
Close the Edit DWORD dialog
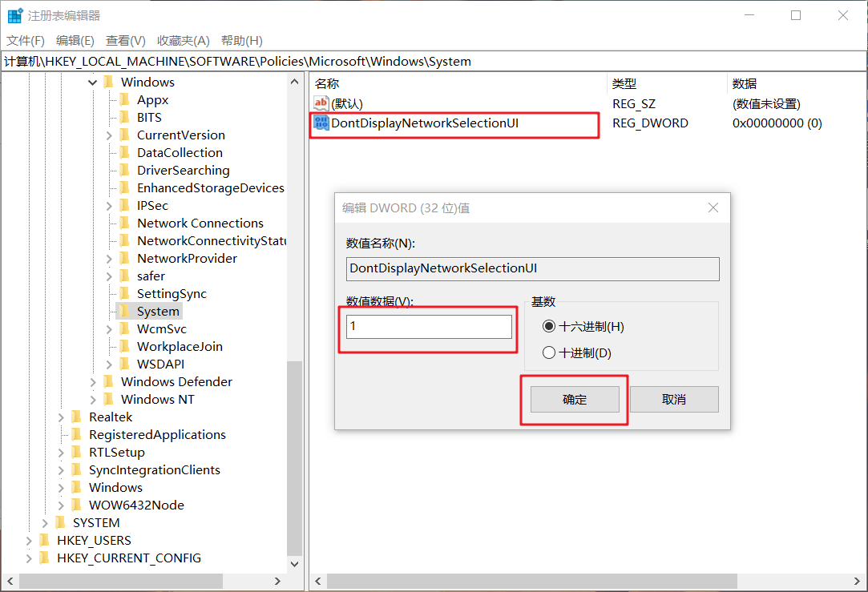tap(713, 208)
